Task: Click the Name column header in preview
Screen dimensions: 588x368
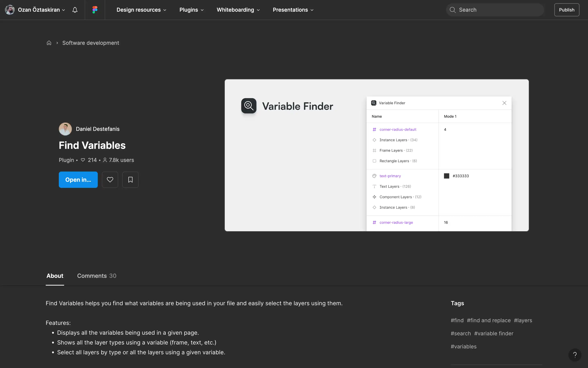Action: tap(377, 116)
